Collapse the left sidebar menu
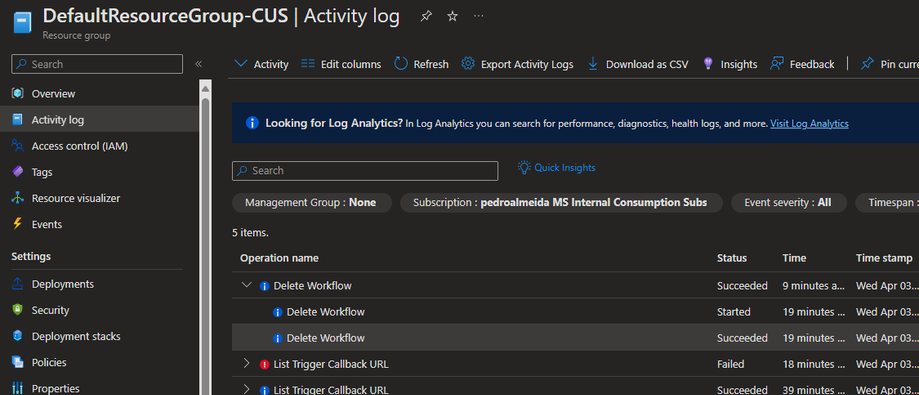 198,64
